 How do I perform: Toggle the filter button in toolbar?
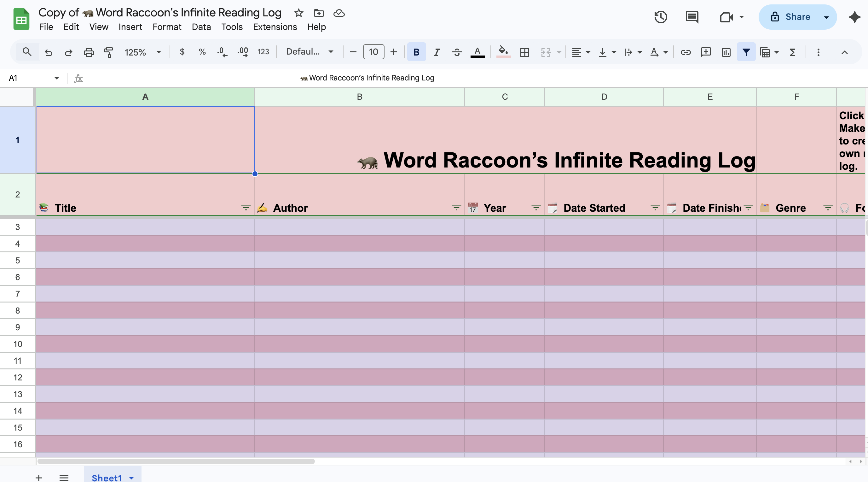click(746, 52)
